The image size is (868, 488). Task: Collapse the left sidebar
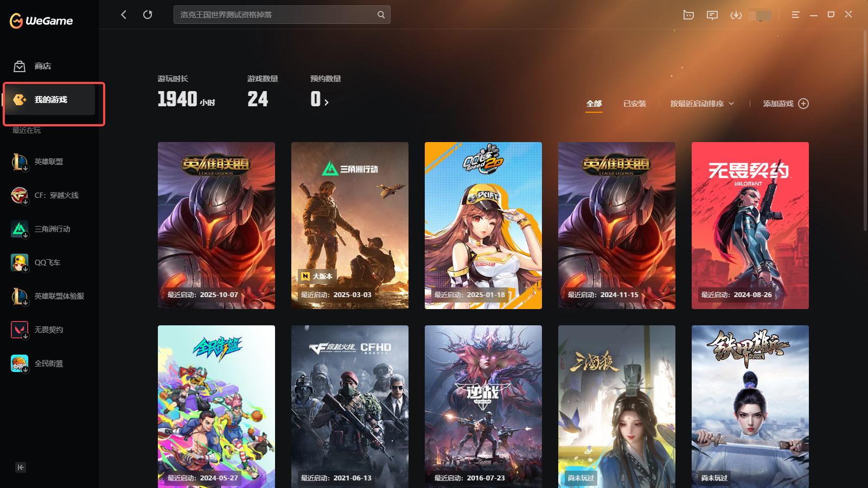(x=21, y=467)
